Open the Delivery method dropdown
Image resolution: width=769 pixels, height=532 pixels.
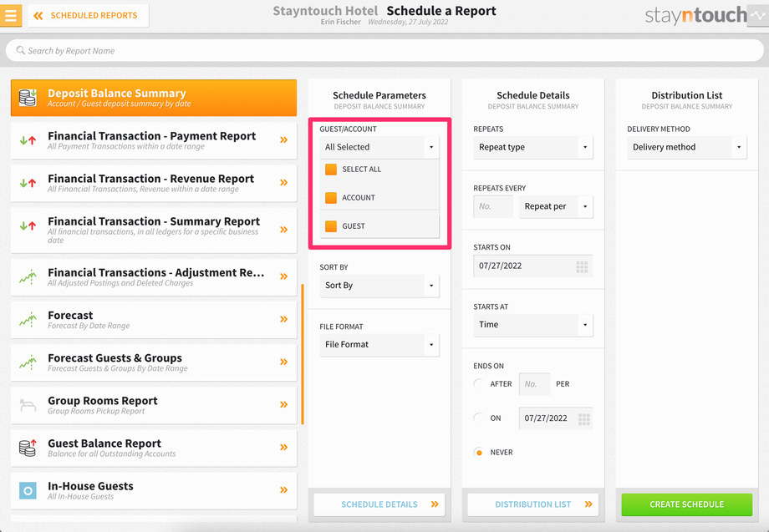point(686,148)
